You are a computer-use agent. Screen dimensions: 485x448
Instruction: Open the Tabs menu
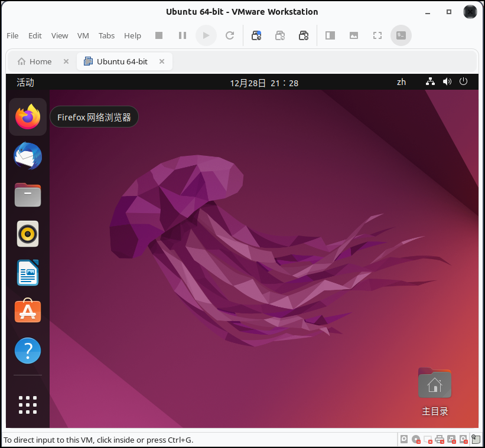pos(107,35)
